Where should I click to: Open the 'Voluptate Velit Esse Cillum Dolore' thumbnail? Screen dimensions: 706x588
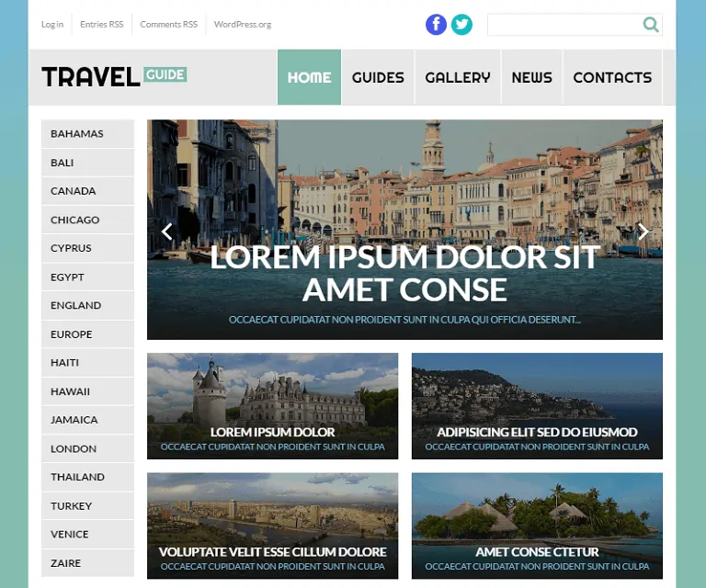click(272, 526)
